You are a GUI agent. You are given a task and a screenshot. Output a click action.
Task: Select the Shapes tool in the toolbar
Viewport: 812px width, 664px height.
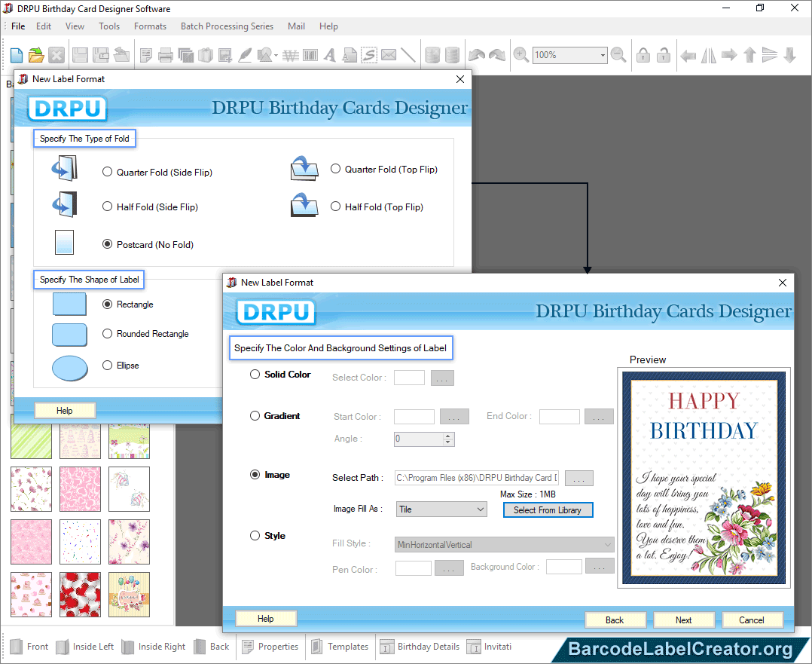[264, 55]
